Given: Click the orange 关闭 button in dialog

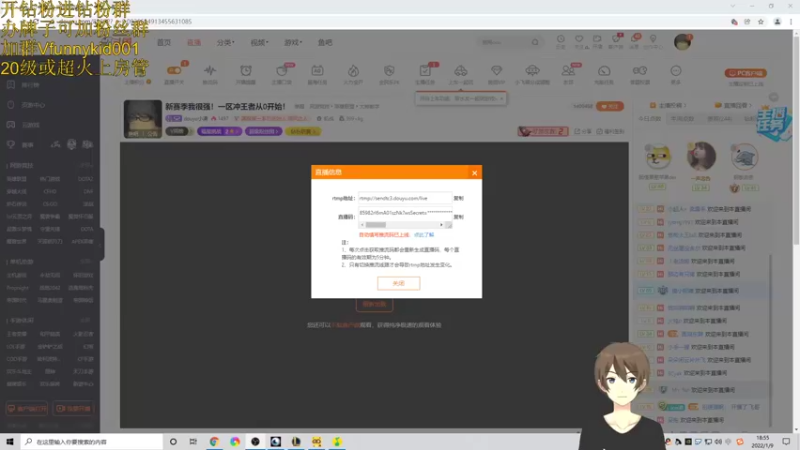Looking at the screenshot, I should [x=398, y=283].
